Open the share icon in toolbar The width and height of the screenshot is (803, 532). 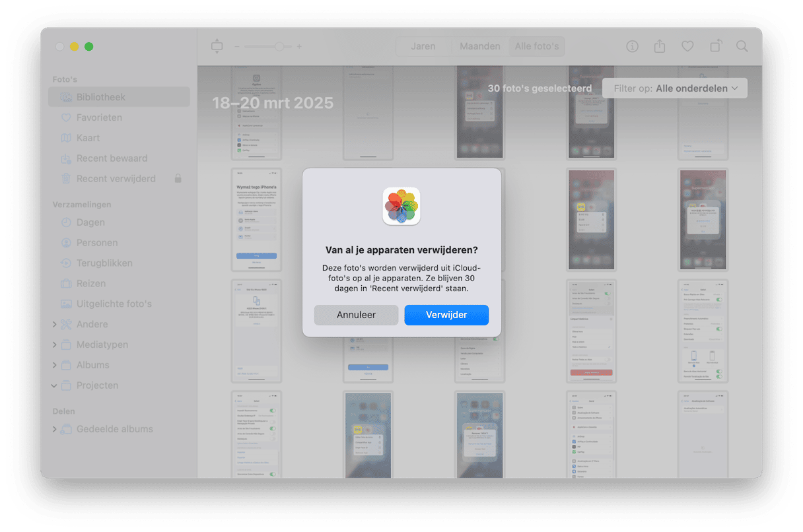tap(660, 46)
